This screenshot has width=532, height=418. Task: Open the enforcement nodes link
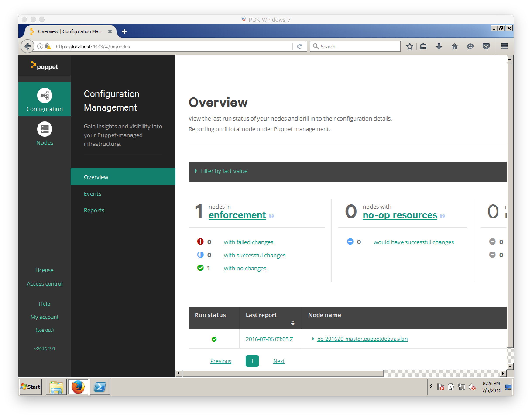(237, 215)
